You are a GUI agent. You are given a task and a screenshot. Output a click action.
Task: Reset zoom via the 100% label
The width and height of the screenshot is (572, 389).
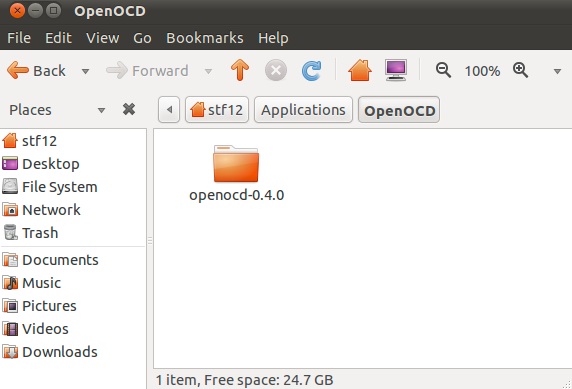click(x=482, y=71)
